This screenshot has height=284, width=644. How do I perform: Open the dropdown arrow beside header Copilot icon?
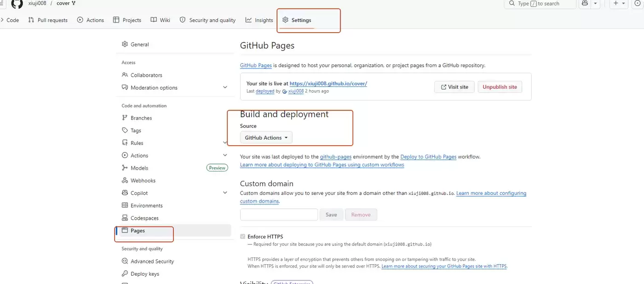pos(596,3)
